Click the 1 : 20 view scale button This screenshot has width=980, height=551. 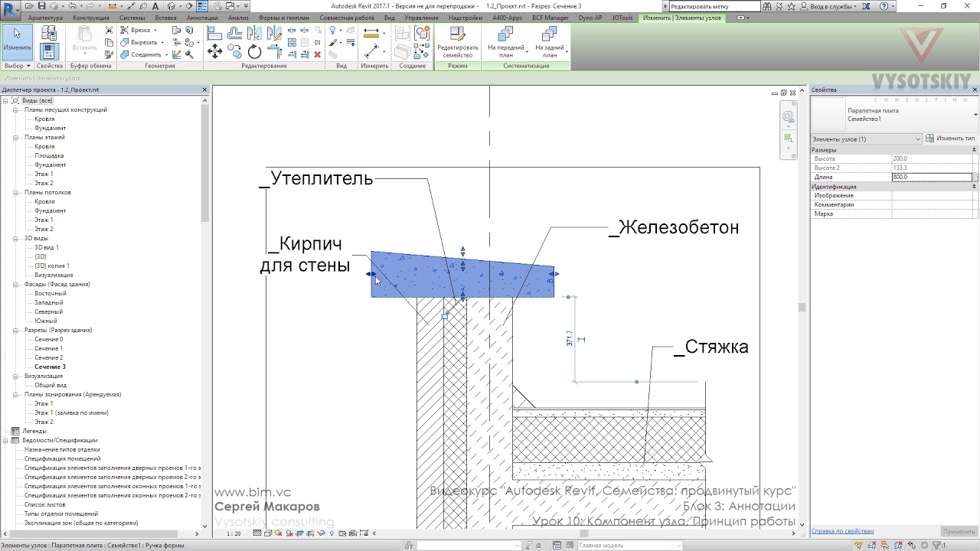click(234, 533)
